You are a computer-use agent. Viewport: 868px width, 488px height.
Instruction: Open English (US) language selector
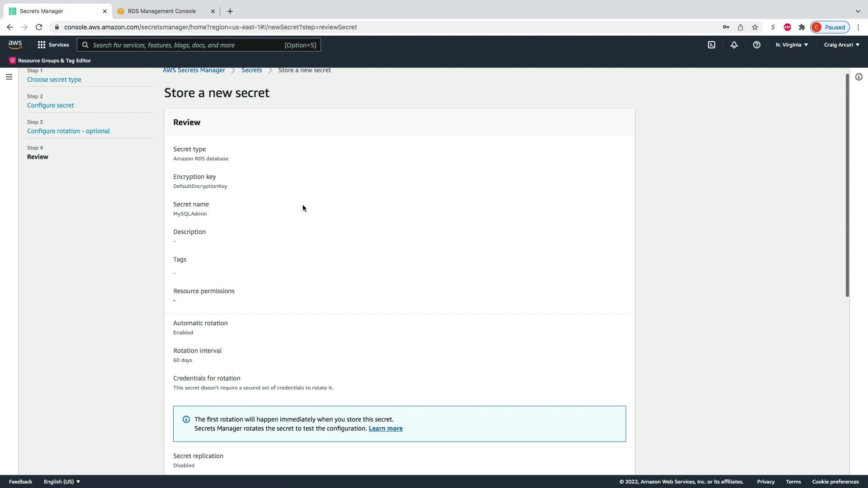coord(62,482)
